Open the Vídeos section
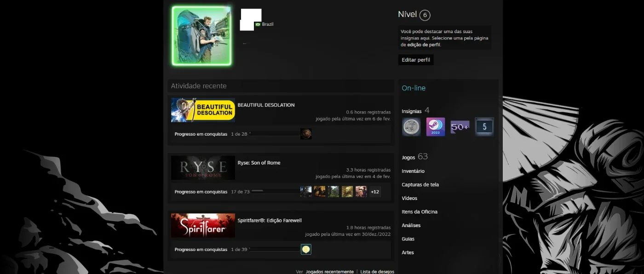The width and height of the screenshot is (644, 274). 409,198
